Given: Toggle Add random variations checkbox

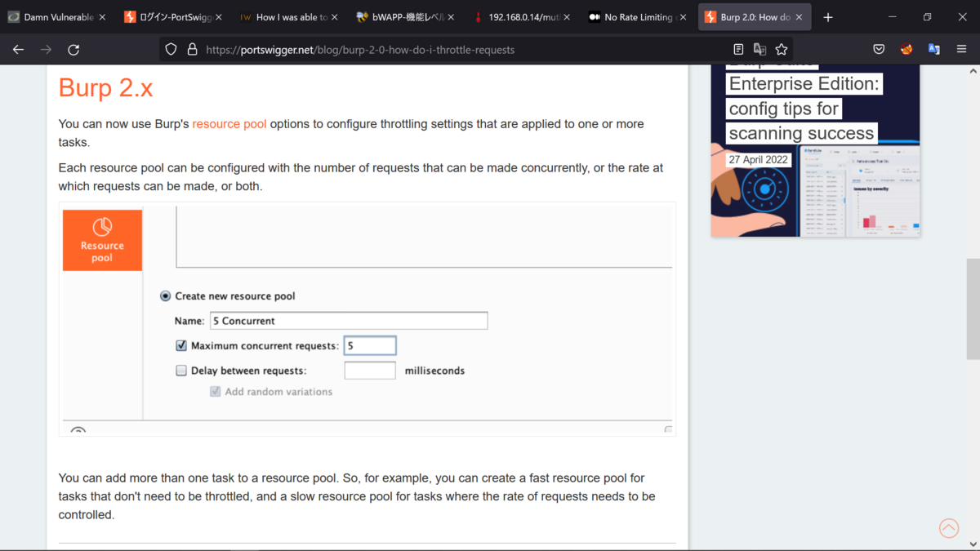Looking at the screenshot, I should 216,392.
